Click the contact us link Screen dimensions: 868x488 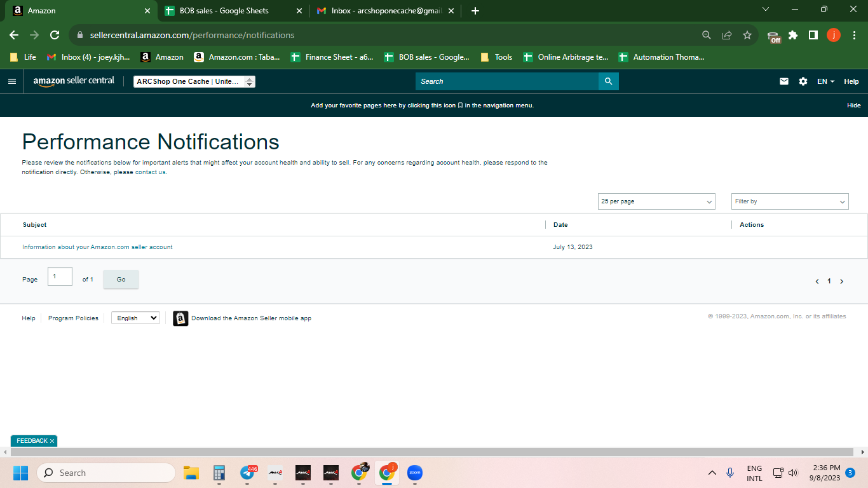tap(151, 172)
